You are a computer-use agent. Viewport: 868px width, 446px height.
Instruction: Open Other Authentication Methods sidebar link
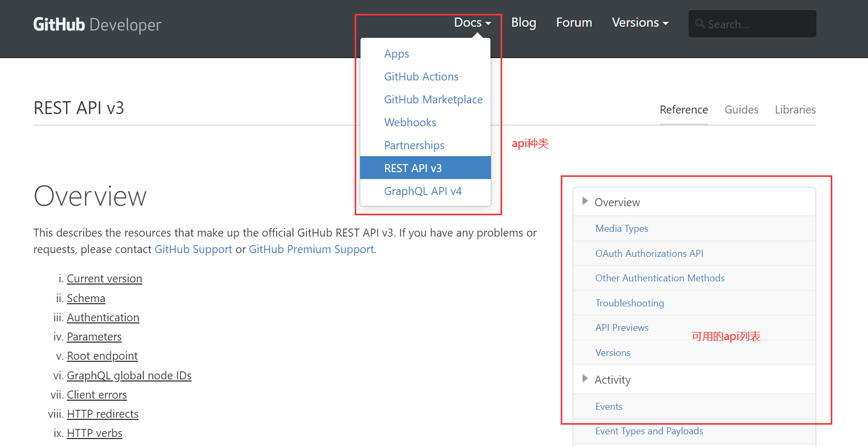(x=660, y=278)
